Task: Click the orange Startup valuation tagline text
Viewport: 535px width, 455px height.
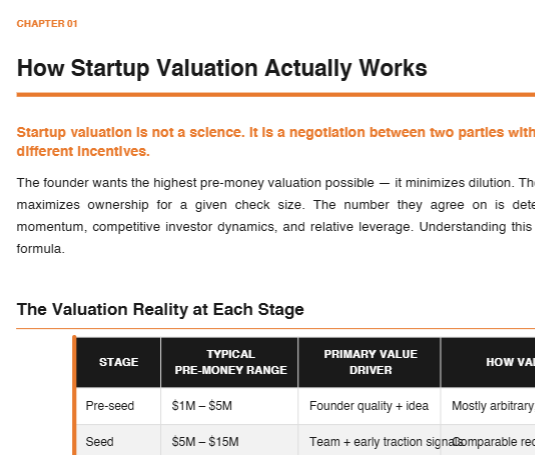Action: click(276, 142)
